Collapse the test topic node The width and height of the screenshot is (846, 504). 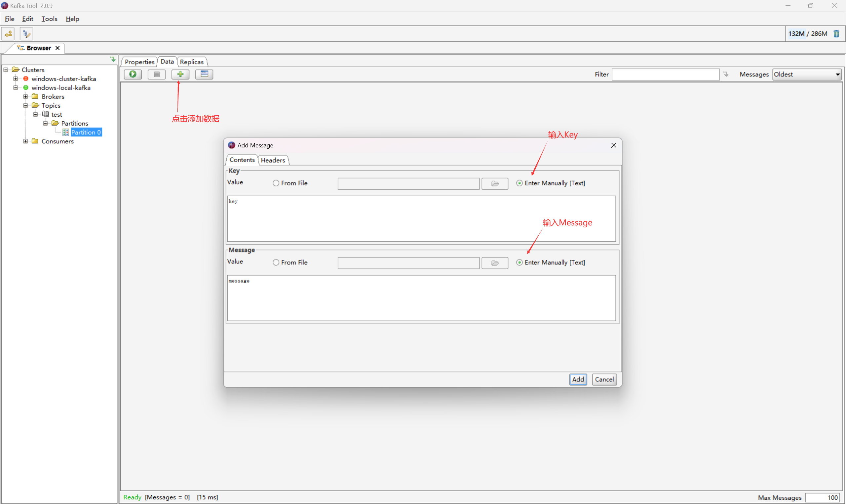35,114
